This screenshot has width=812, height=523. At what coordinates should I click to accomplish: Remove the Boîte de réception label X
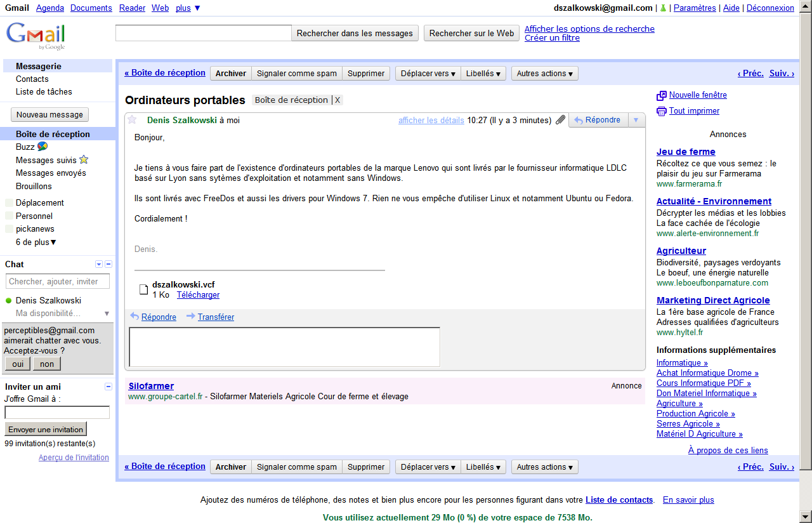click(x=337, y=100)
